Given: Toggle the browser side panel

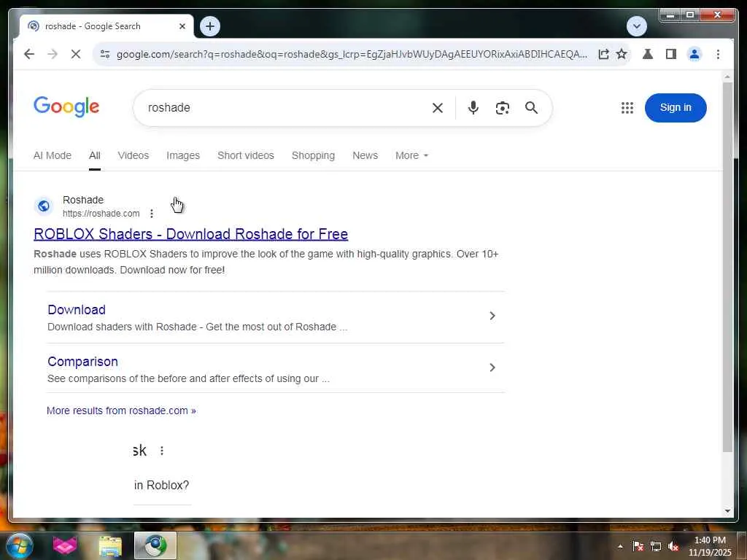Looking at the screenshot, I should (671, 54).
